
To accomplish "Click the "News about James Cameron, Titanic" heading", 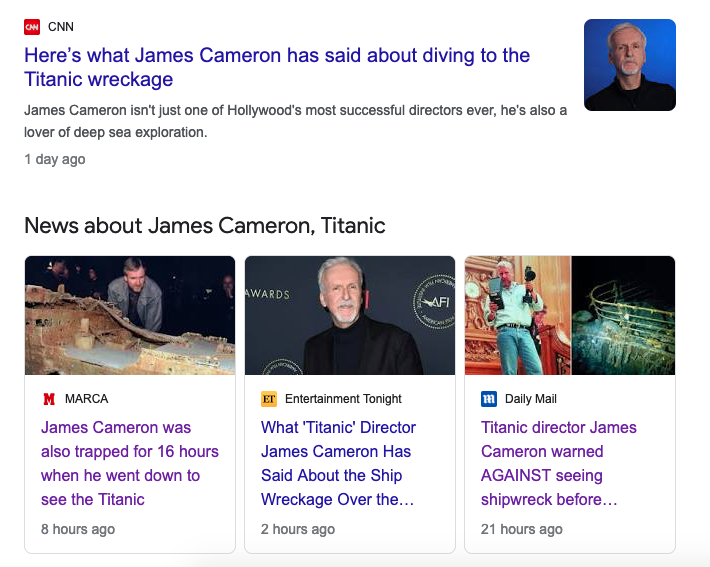I will coord(205,226).
